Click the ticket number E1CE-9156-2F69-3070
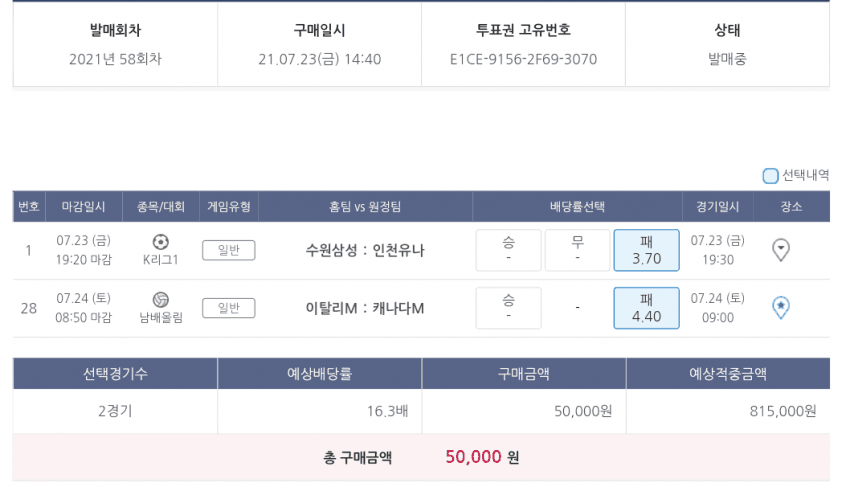 523,59
